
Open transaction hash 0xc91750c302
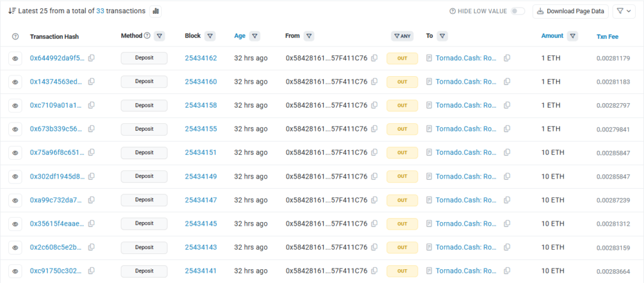pyautogui.click(x=57, y=271)
